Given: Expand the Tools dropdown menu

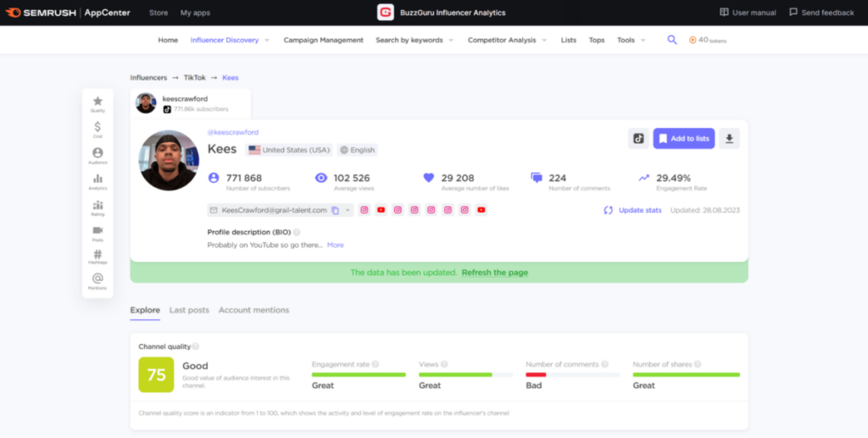Looking at the screenshot, I should pyautogui.click(x=643, y=40).
